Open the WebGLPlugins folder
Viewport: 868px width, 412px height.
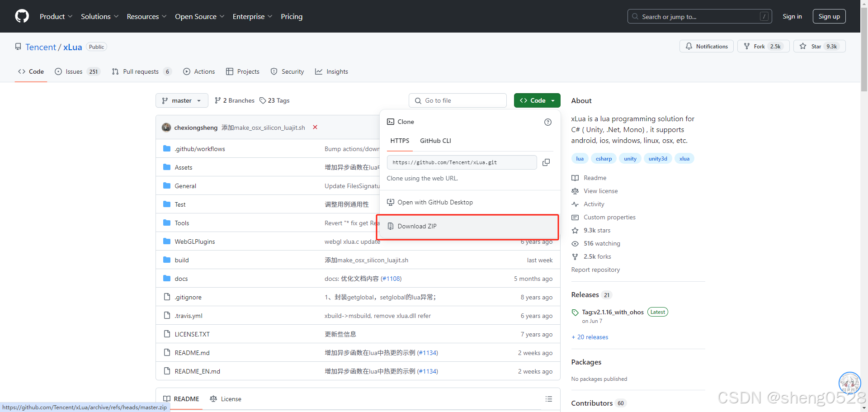point(195,242)
